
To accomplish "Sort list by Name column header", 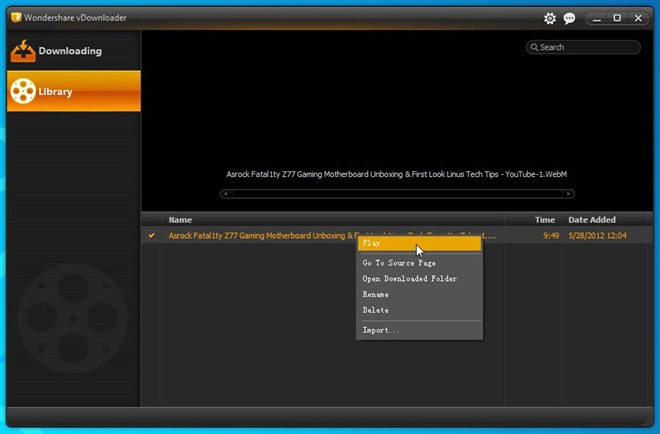I will [x=180, y=220].
